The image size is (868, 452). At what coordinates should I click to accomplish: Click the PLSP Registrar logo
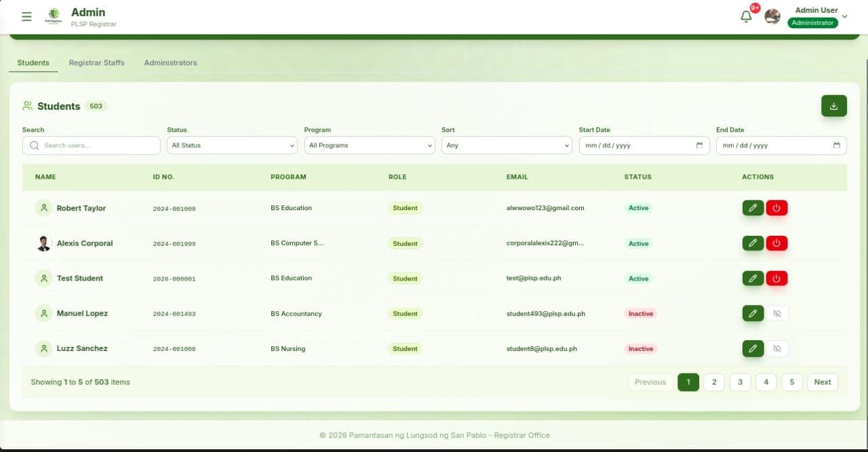pos(54,16)
